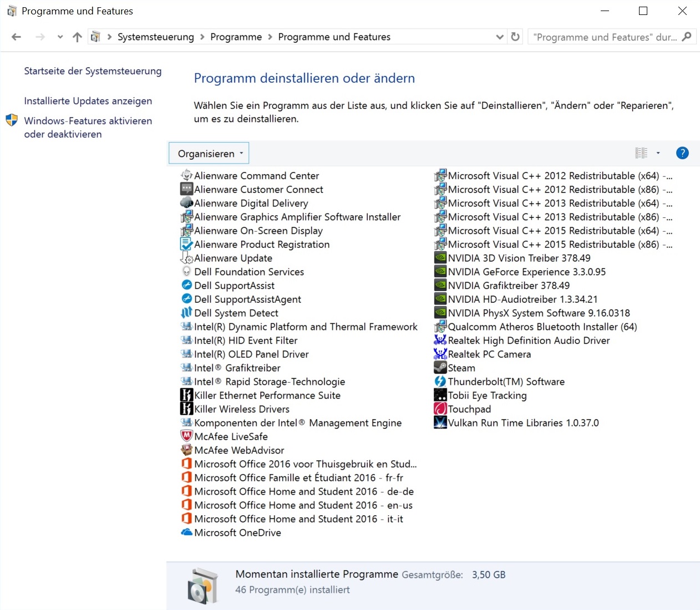700x610 pixels.
Task: Click the Dell Foundation Services icon
Action: (187, 272)
